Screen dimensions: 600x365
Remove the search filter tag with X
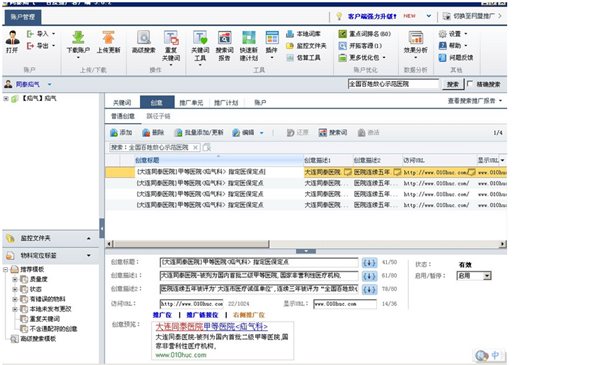196,147
